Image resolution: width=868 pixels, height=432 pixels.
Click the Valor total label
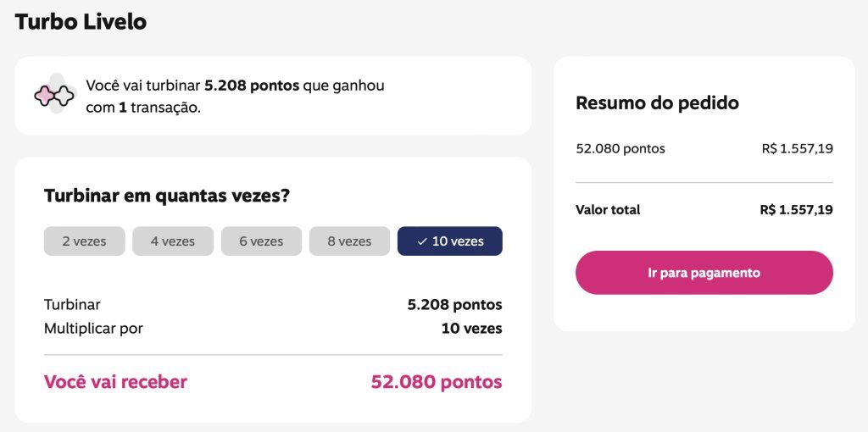608,210
